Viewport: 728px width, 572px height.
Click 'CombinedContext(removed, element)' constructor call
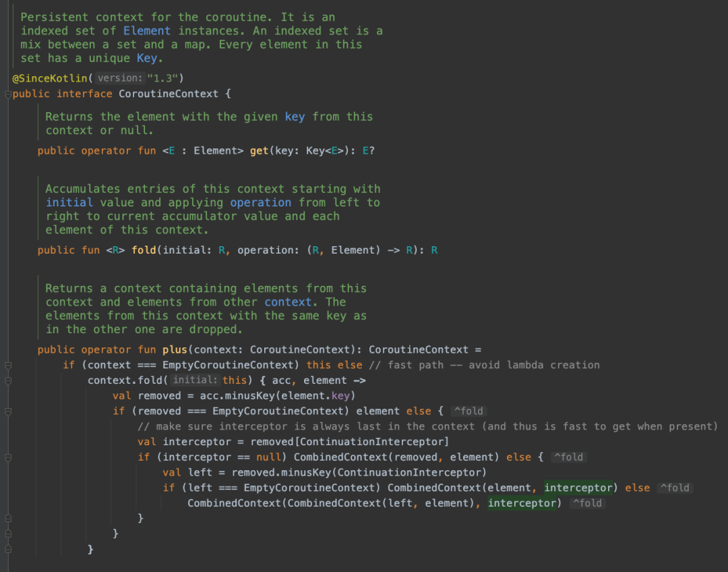pyautogui.click(x=396, y=457)
